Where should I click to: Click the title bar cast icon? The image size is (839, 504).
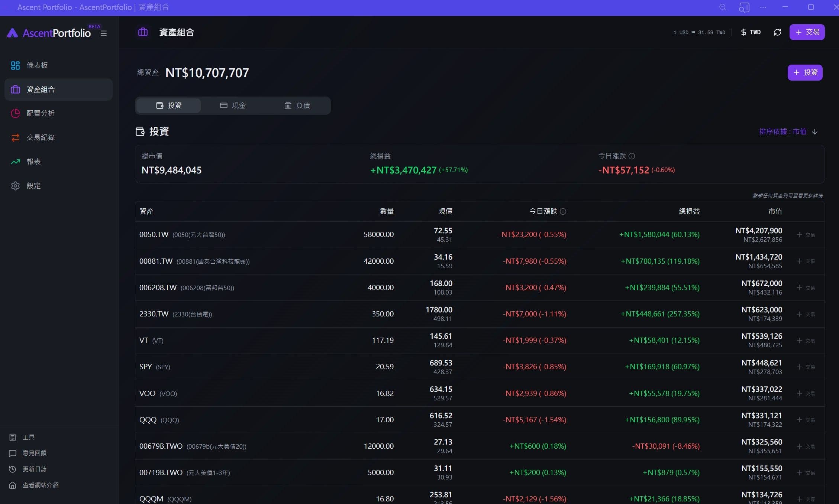[x=744, y=7]
